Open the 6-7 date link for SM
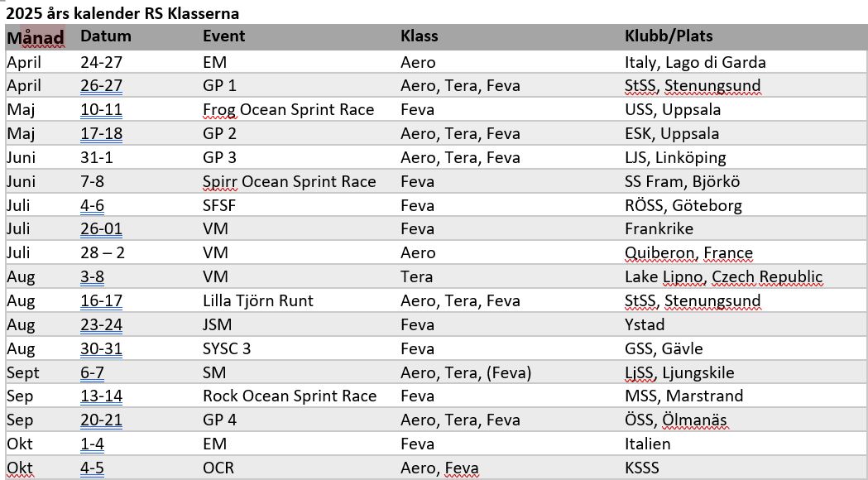 [93, 372]
